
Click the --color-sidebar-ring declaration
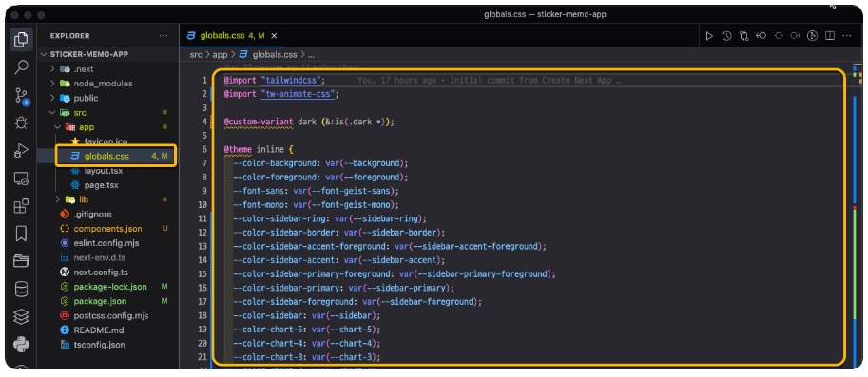pyautogui.click(x=330, y=218)
